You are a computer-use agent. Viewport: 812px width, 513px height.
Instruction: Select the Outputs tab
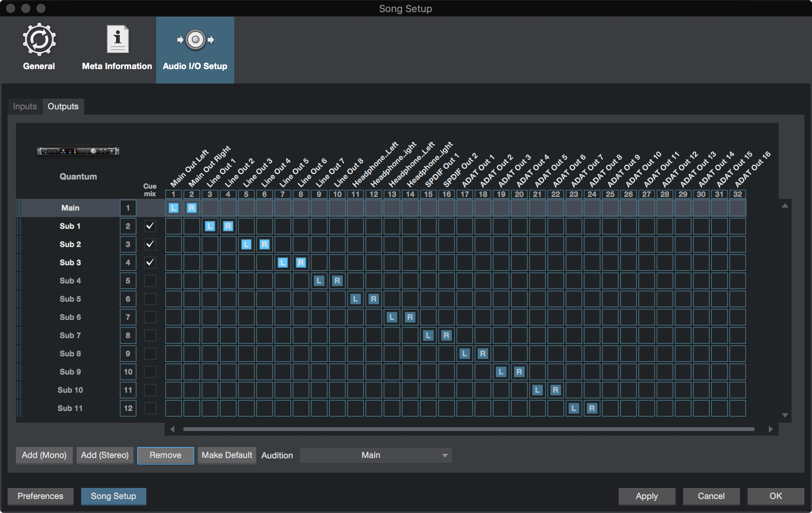coord(63,107)
